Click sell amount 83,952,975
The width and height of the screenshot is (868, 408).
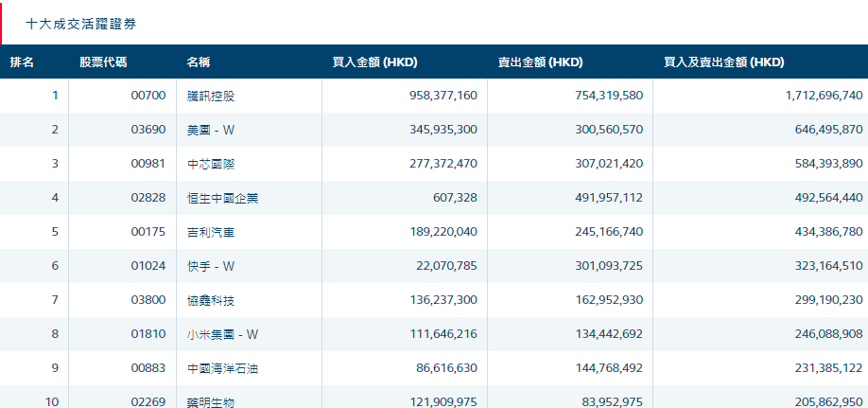click(613, 402)
